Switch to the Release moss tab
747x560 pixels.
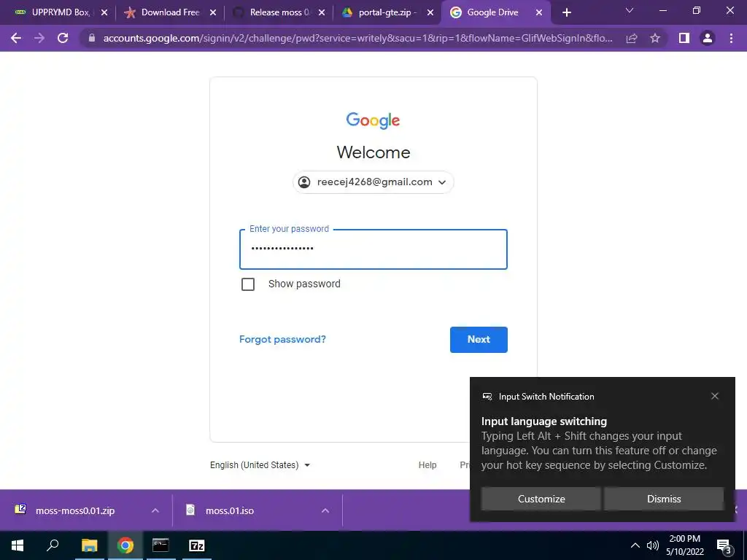(278, 12)
